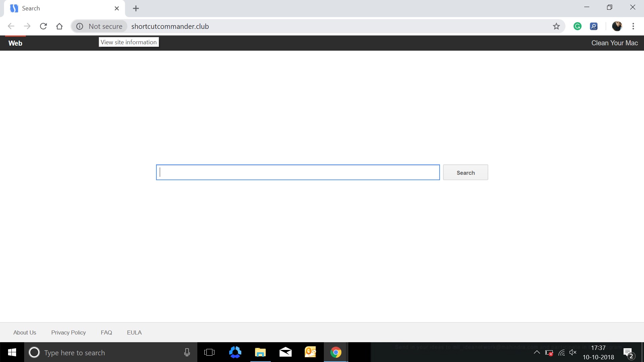The image size is (644, 362).
Task: Bookmark this page with the star icon
Action: coord(556,26)
